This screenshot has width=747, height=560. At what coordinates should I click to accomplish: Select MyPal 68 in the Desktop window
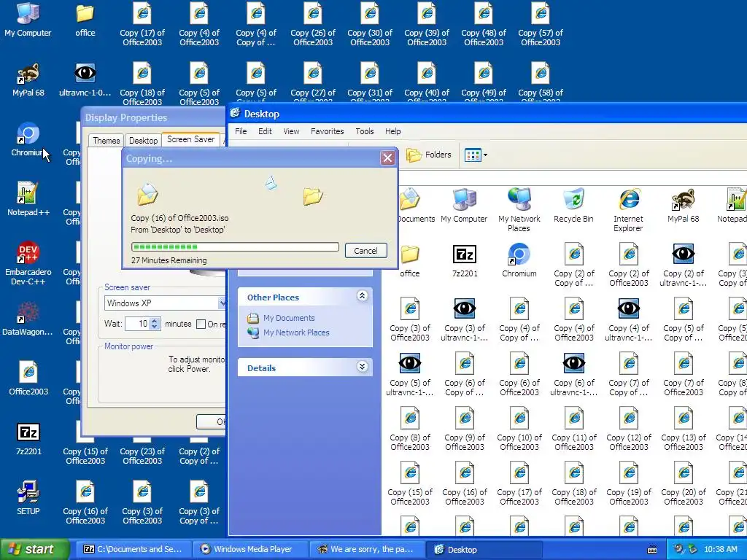[683, 206]
